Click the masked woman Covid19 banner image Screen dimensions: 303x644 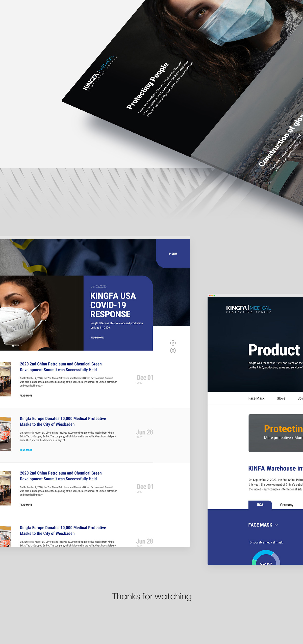42,313
